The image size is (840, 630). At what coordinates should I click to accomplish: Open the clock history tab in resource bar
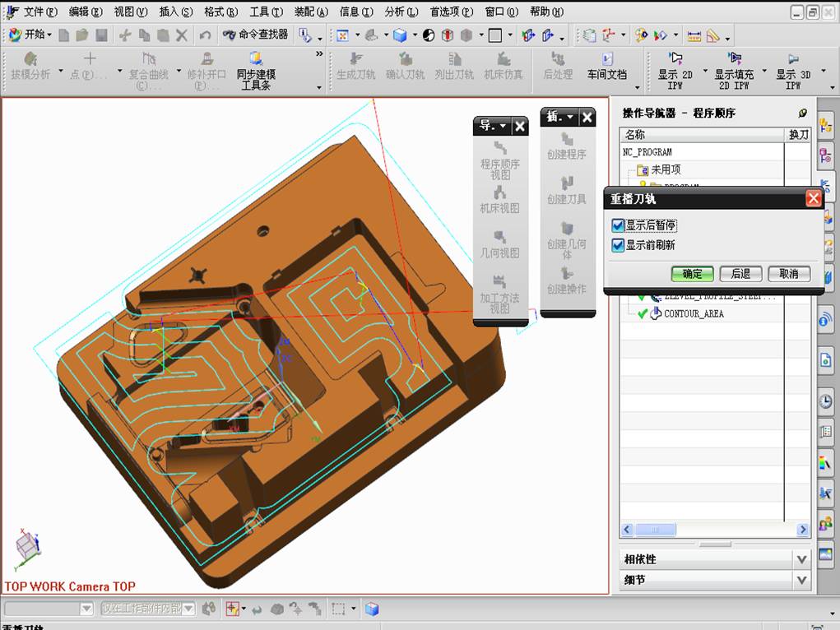pyautogui.click(x=825, y=401)
